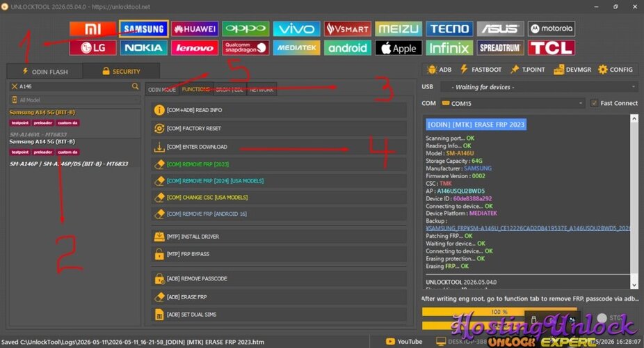Open the NETWORK tab
644x348 pixels.
(261, 89)
